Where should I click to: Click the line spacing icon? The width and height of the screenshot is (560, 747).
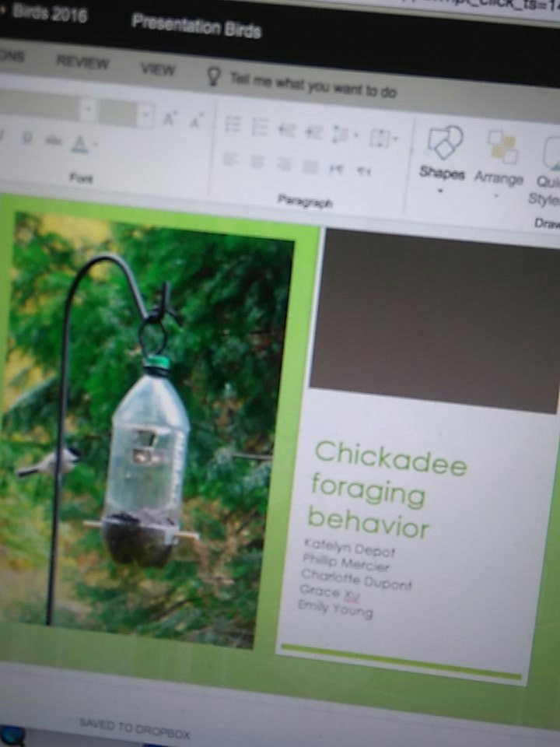pyautogui.click(x=339, y=135)
